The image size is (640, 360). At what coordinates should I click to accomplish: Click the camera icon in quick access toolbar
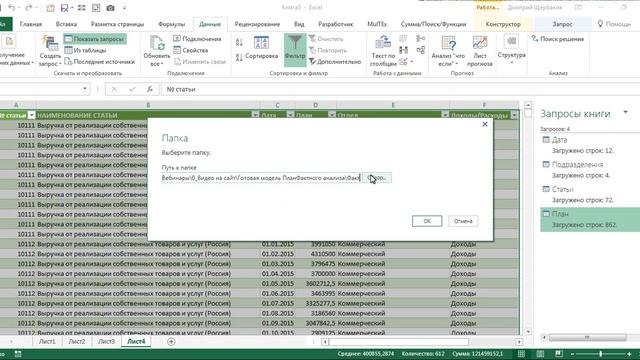(110, 8)
